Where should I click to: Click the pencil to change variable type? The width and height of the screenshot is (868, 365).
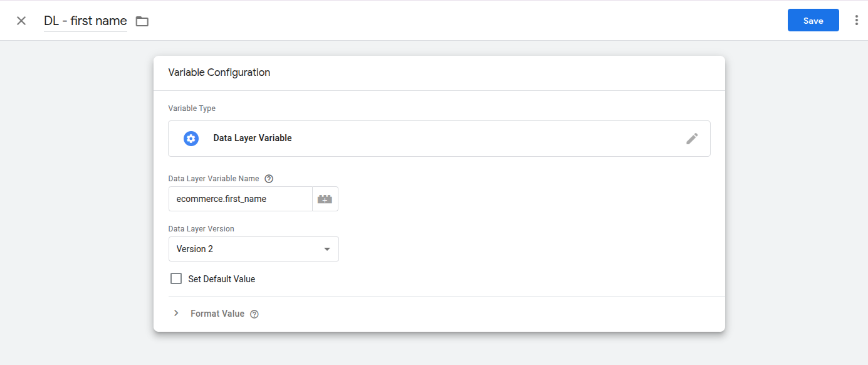click(692, 138)
